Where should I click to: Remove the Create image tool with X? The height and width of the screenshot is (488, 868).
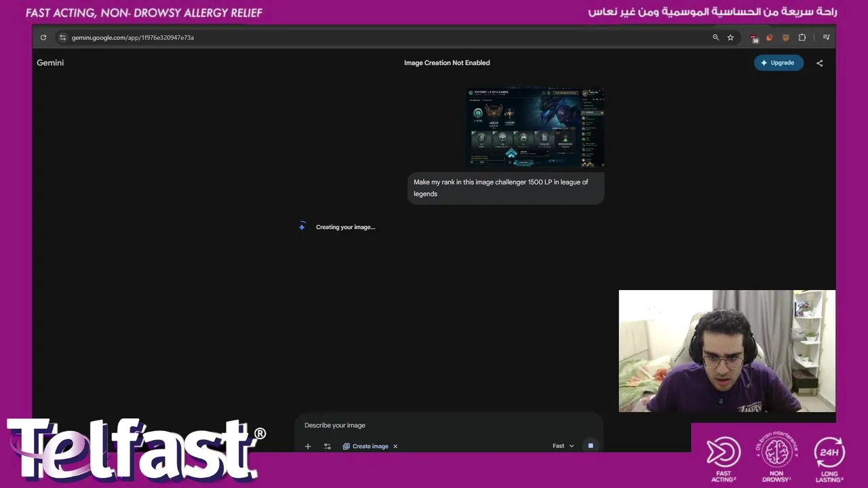pos(395,446)
